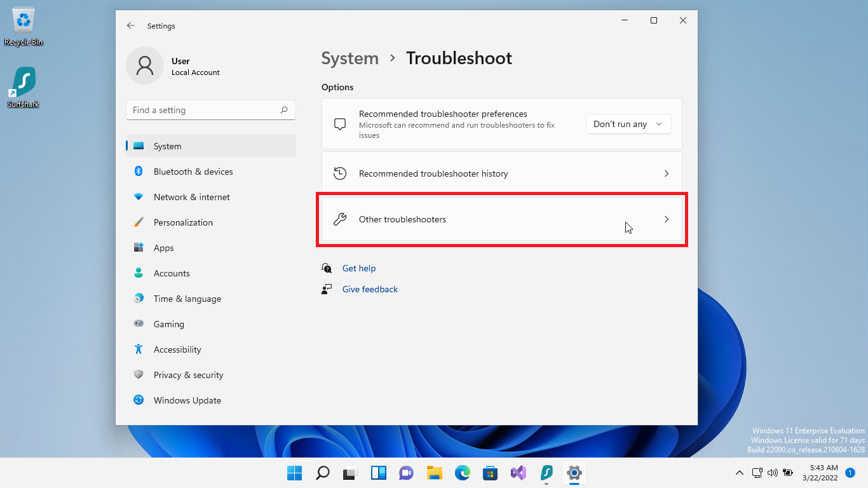Screen dimensions: 868x488
Task: Open Windows Update settings
Action: click(211, 400)
